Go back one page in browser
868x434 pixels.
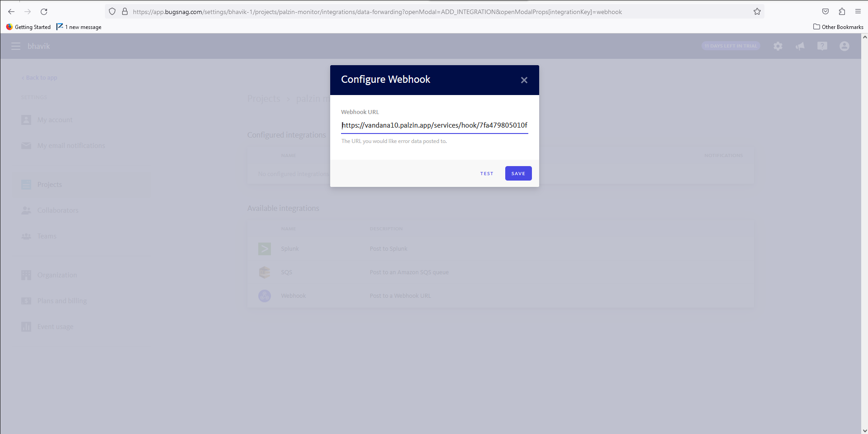(x=11, y=12)
